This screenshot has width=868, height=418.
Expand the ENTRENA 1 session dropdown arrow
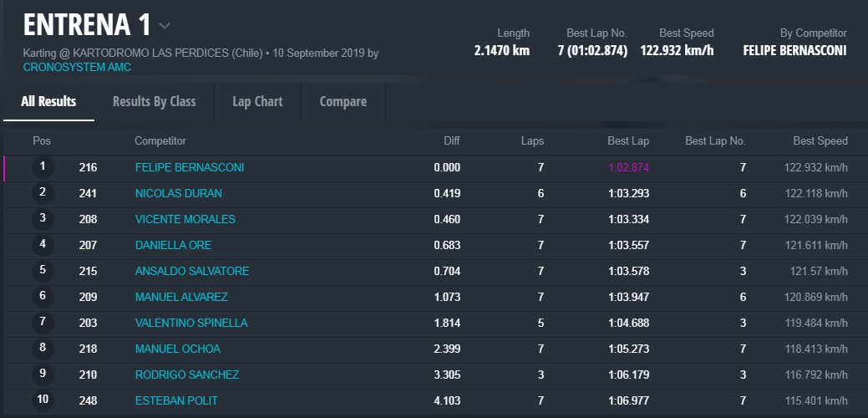(165, 26)
